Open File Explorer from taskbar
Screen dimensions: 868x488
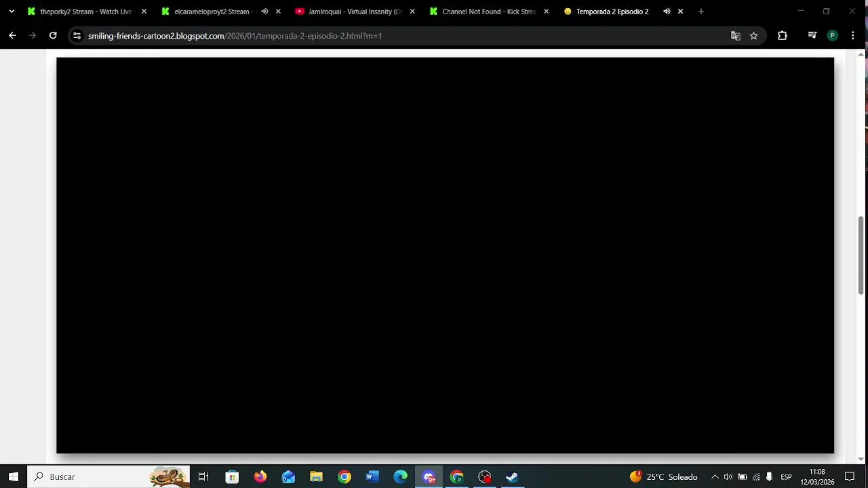pyautogui.click(x=316, y=476)
